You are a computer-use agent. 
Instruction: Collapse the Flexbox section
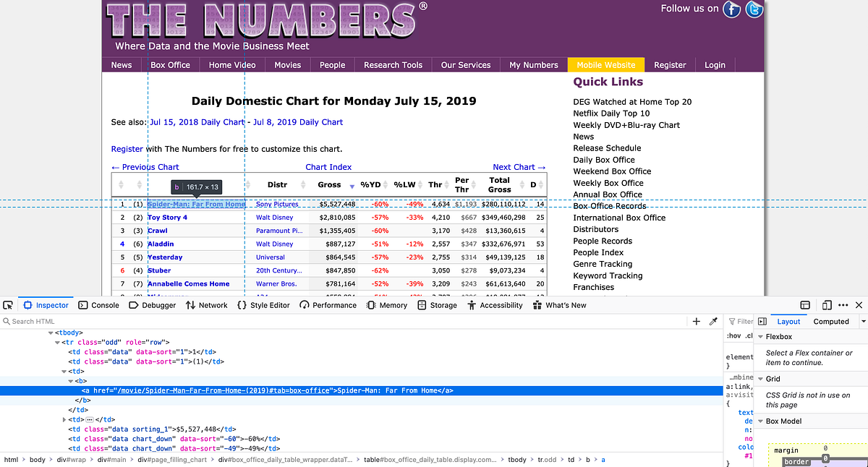tap(759, 336)
